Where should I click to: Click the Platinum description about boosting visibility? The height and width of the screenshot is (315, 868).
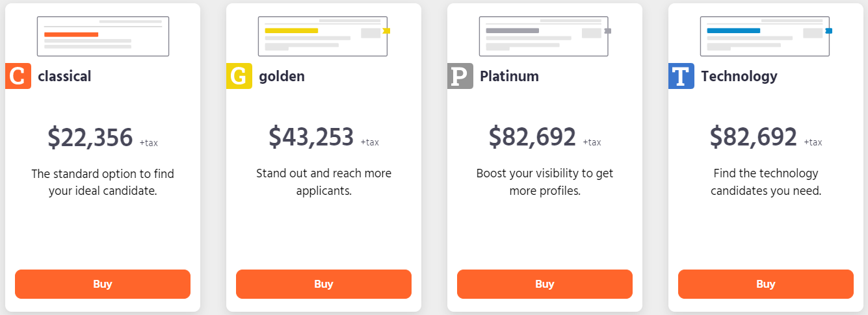[x=545, y=183]
